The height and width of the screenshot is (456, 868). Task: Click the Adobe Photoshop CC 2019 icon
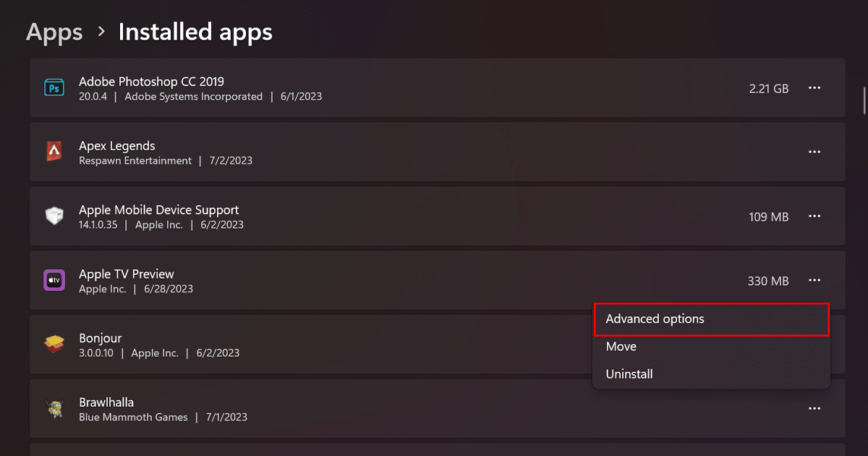click(54, 88)
